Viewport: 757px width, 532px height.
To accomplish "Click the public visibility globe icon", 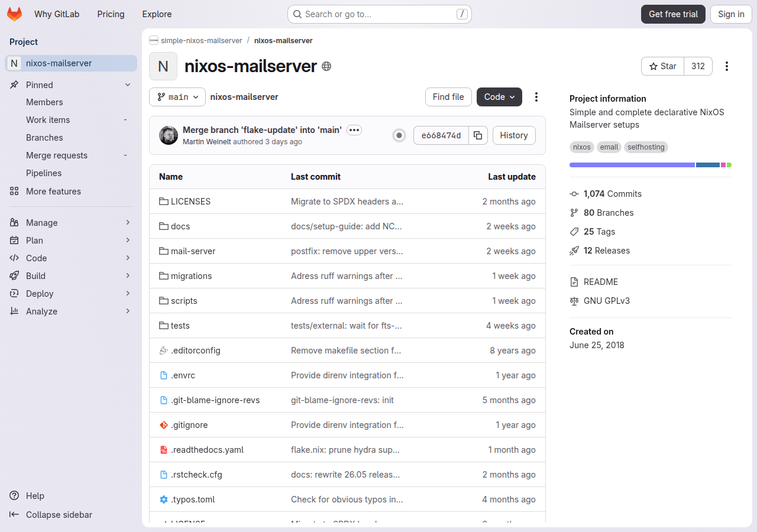I will click(326, 66).
